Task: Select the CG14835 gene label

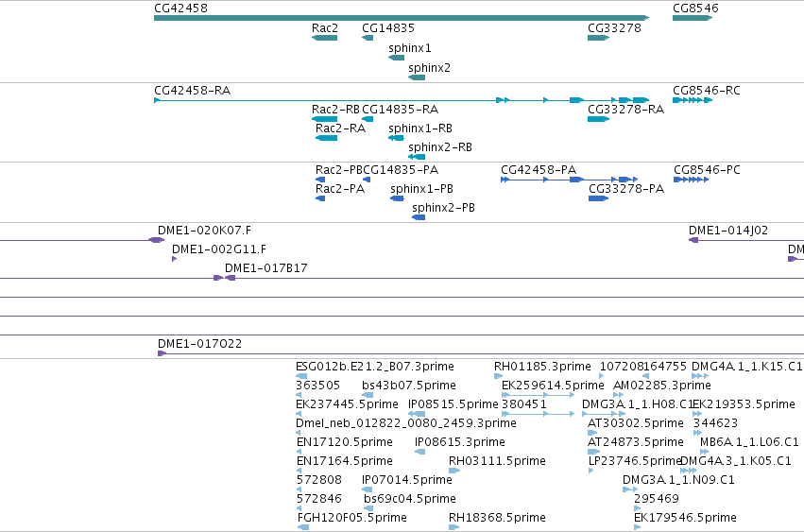Action: point(388,28)
